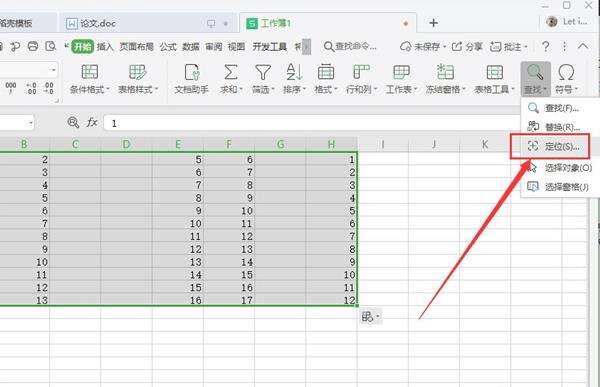
Task: Open the Review (审阅) tab
Action: (x=214, y=47)
